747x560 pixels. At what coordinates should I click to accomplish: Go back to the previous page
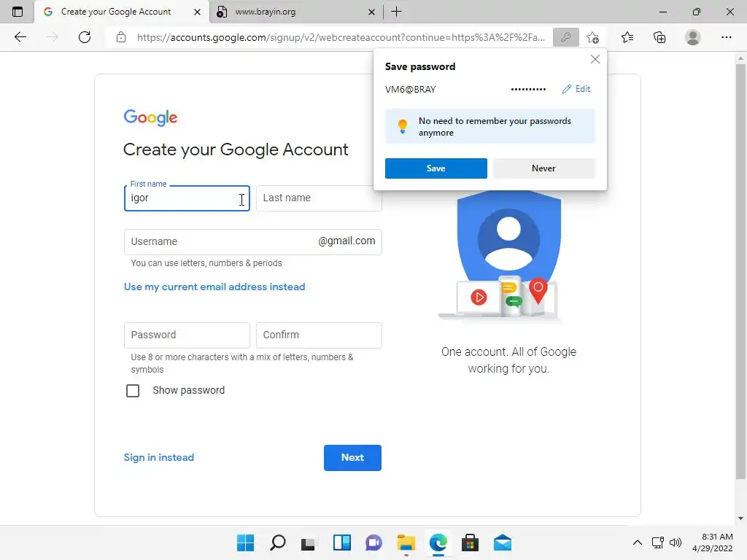20,37
